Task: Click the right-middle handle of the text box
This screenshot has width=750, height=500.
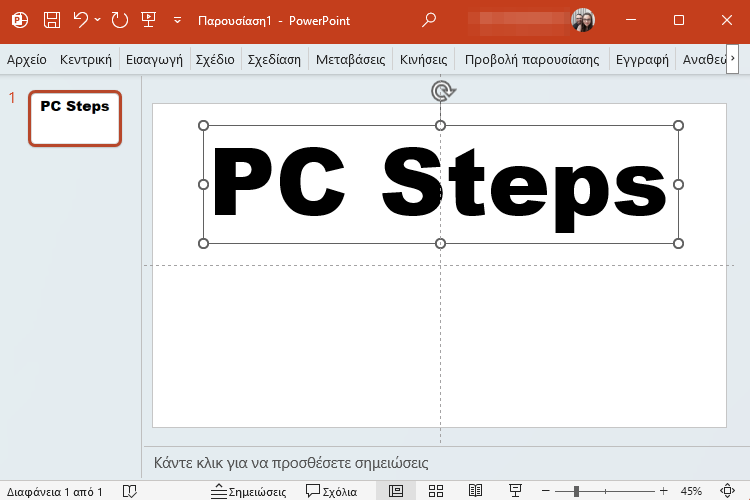Action: click(678, 184)
